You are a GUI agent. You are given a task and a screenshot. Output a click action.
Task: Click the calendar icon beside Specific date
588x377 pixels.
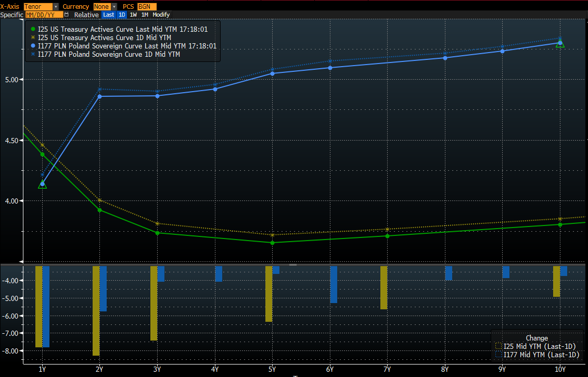(66, 15)
